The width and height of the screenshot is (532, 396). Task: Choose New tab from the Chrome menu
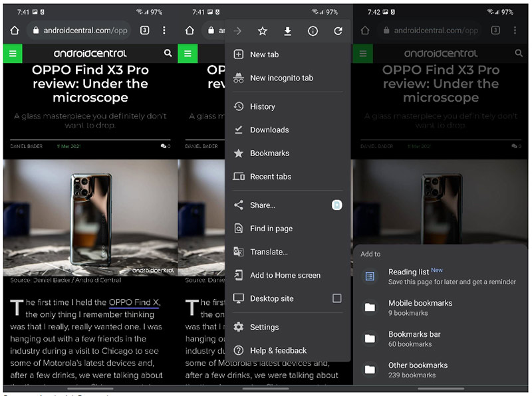288,54
